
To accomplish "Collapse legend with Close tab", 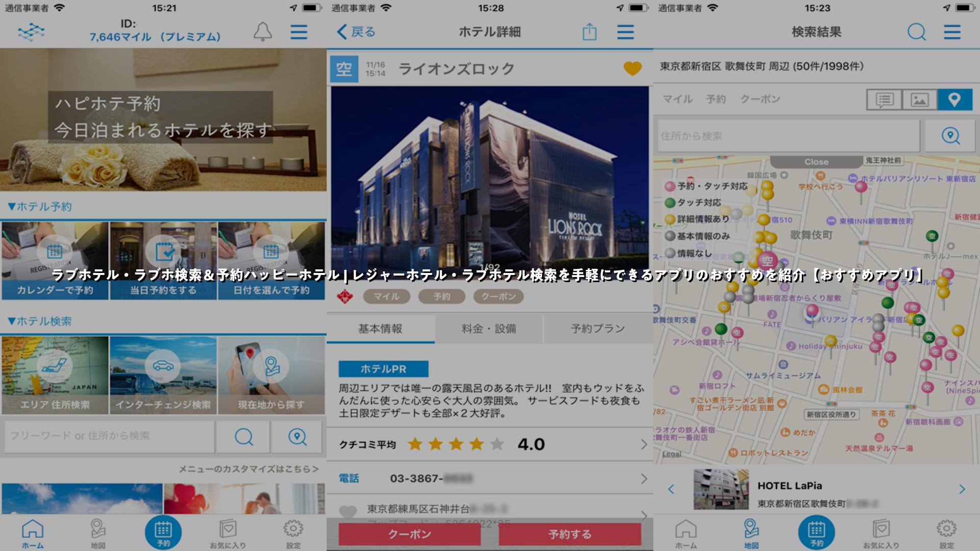I will [x=816, y=162].
